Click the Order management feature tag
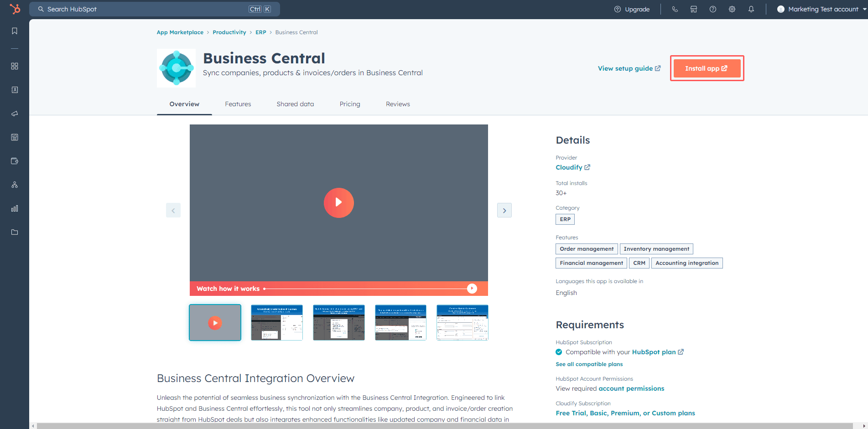Image resolution: width=868 pixels, height=429 pixels. pyautogui.click(x=587, y=249)
